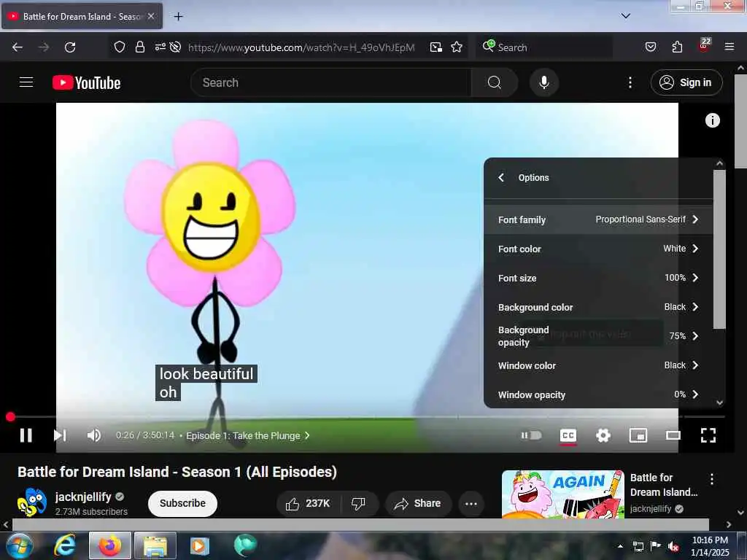Enable the miniplayer
The width and height of the screenshot is (747, 560).
pos(638,435)
